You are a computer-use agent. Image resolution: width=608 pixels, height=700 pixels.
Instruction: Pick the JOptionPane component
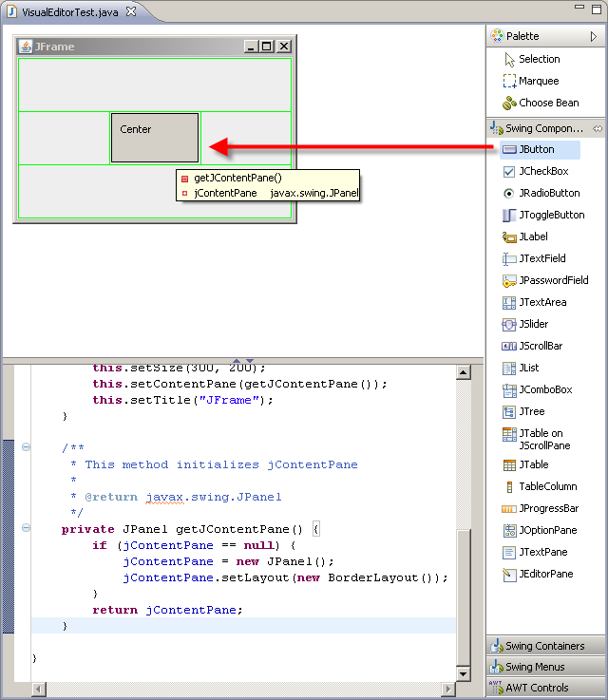540,530
